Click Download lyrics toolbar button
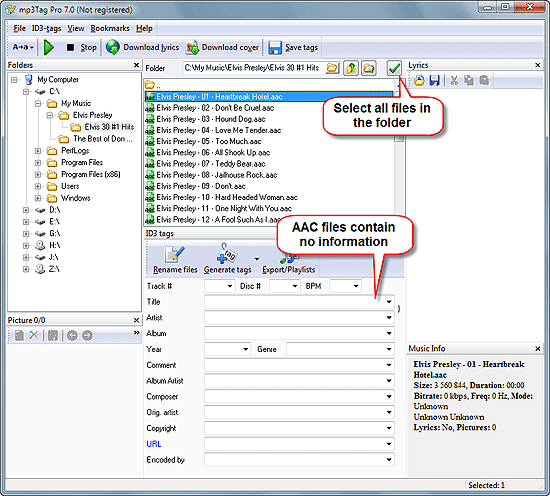The image size is (550, 496). pyautogui.click(x=142, y=47)
